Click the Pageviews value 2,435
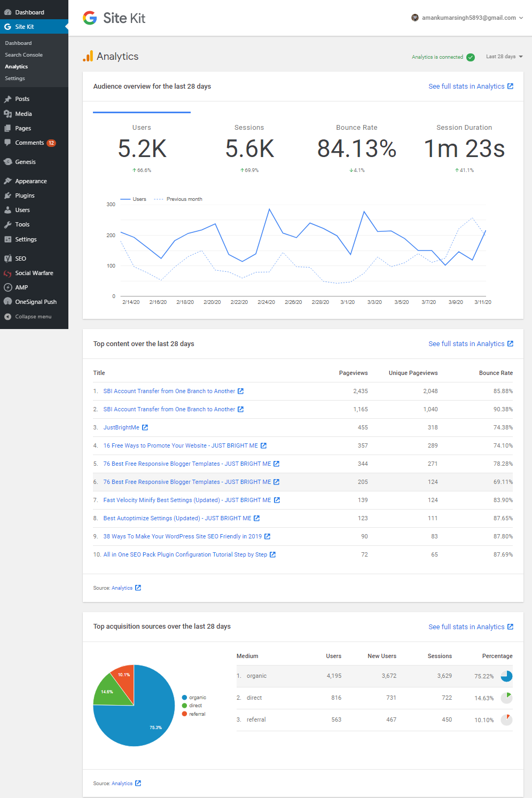 (x=360, y=391)
